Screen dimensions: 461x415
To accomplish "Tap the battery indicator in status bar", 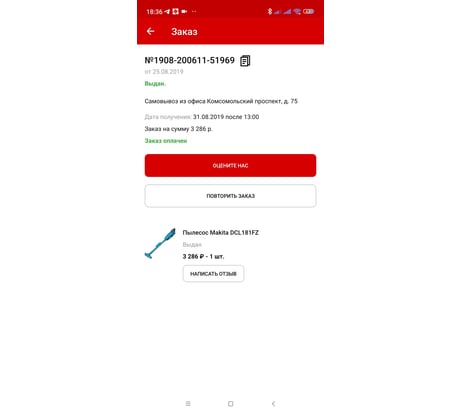I will (x=308, y=11).
